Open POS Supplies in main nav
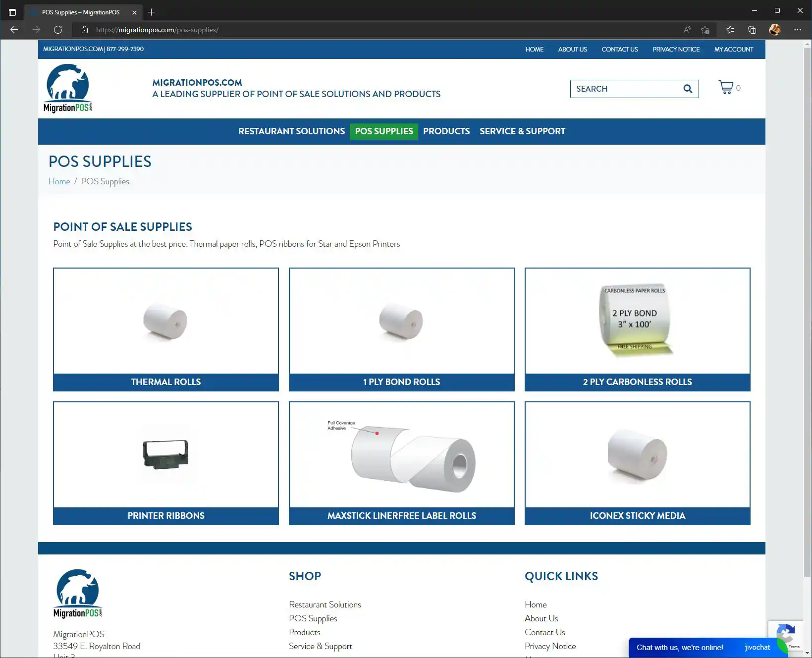 tap(384, 131)
